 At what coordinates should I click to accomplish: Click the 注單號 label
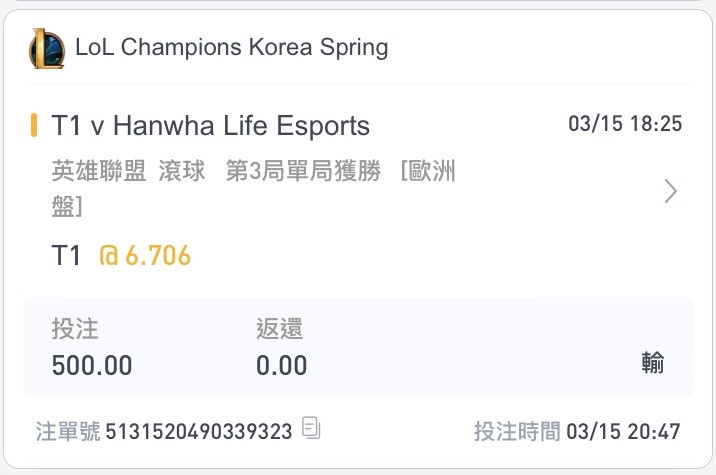[x=68, y=431]
